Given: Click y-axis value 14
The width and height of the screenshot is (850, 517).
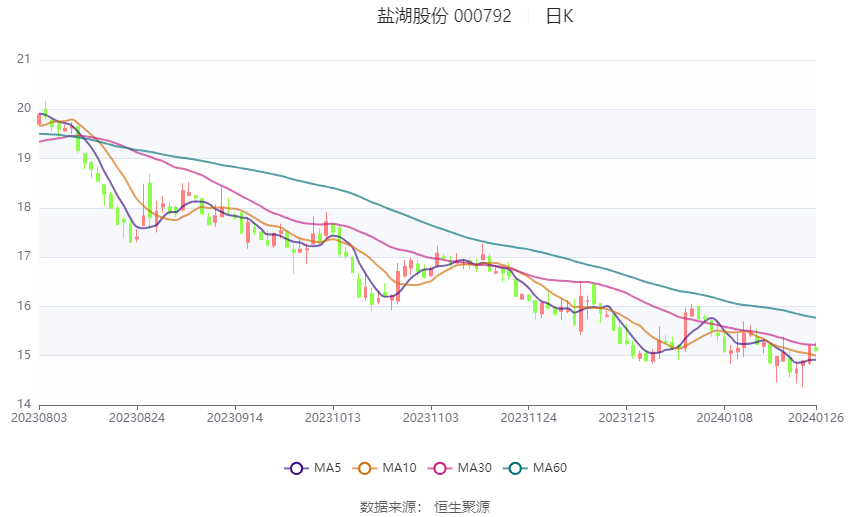Looking at the screenshot, I should 24,404.
